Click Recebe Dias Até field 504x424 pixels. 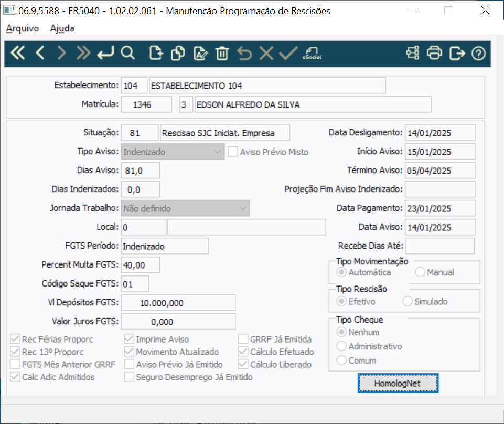[440, 246]
